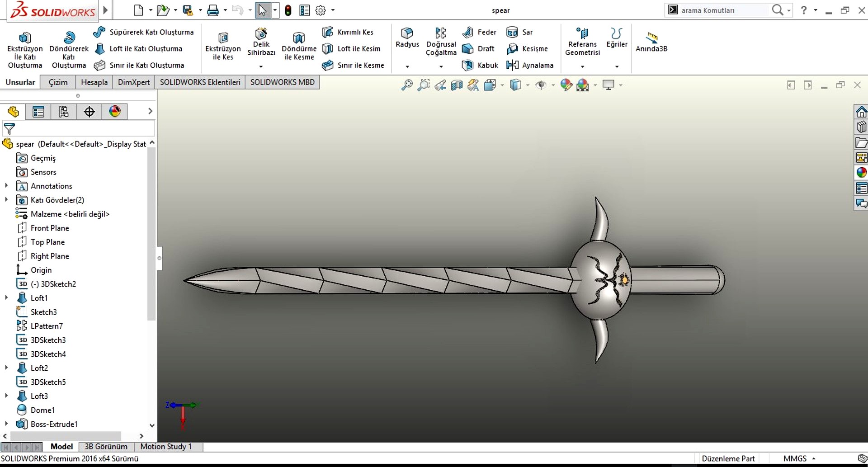Open the Motion Study 1 tab

pos(165,447)
